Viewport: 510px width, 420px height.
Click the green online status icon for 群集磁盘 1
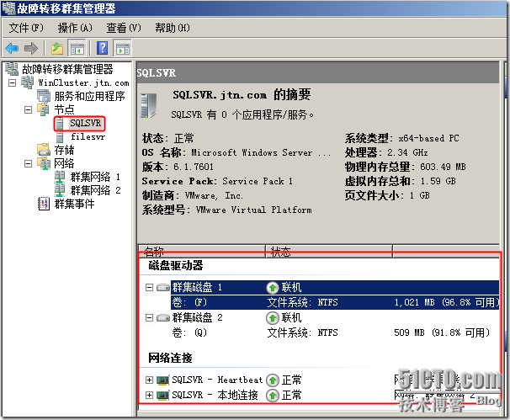click(x=273, y=288)
